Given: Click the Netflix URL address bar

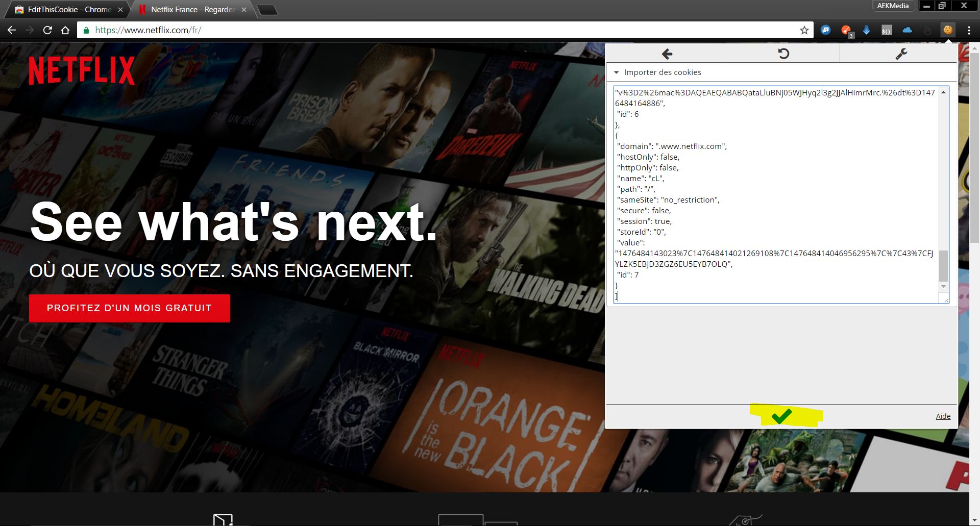Looking at the screenshot, I should click(x=439, y=30).
